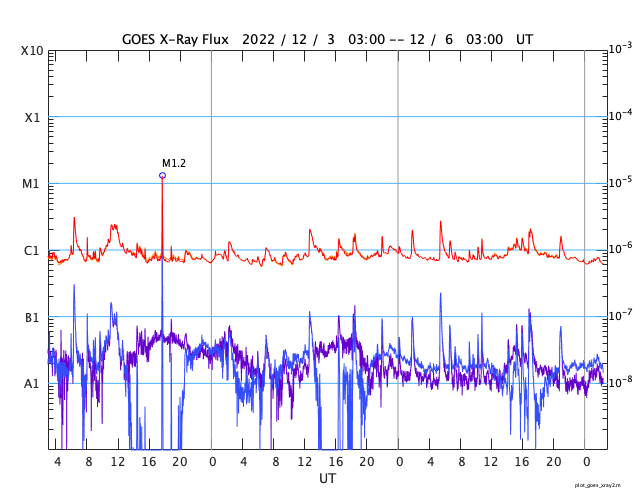Click the peak of the red M1.2 spike
Viewport: 640px width, 500px height.
pos(162,177)
